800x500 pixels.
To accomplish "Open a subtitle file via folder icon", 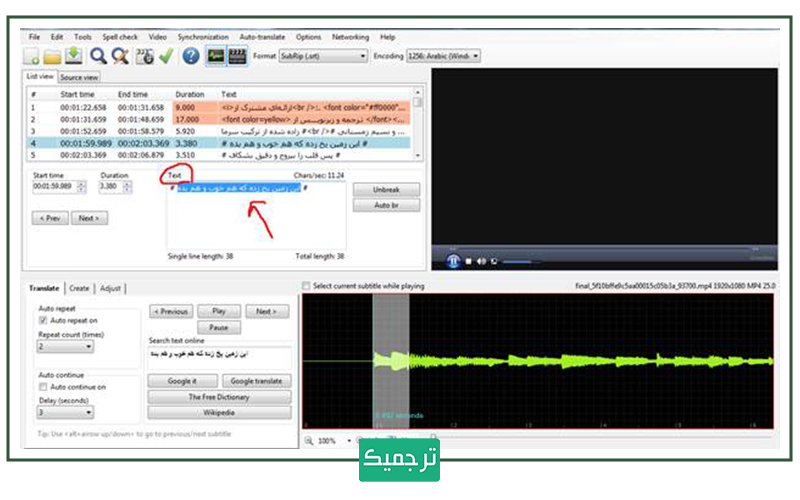I will coord(52,57).
